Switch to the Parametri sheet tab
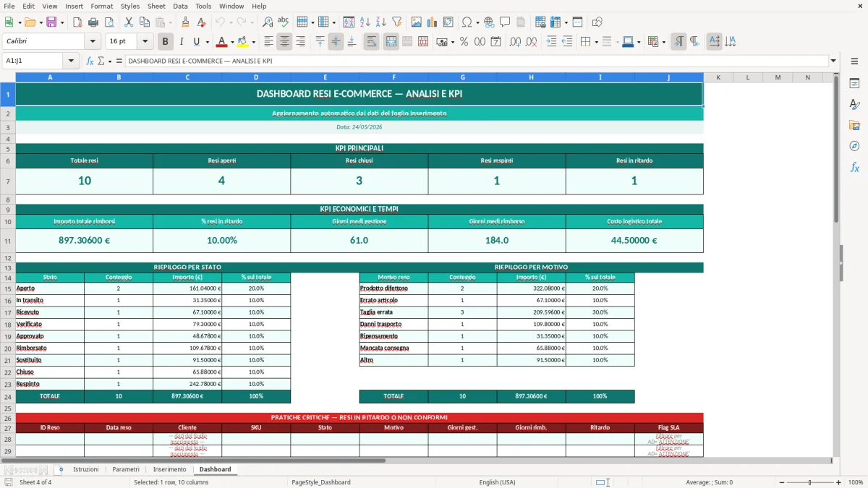 [126, 469]
